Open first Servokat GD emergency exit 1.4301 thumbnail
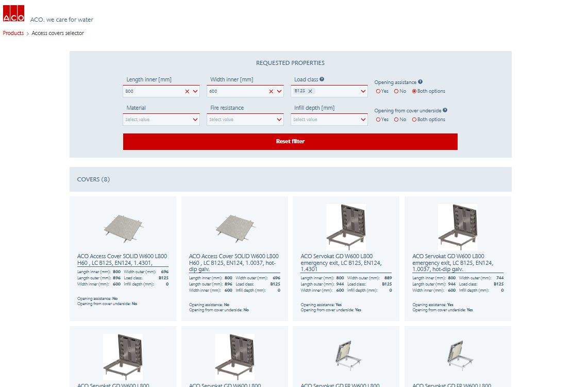 [x=346, y=227]
